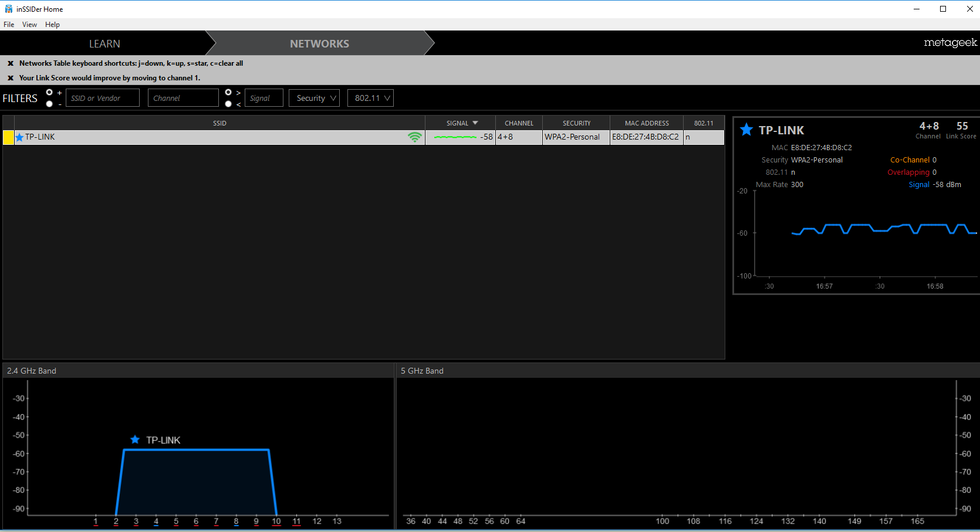
Task: Click the E8:DE:27:4B:D8:C2 MAC cell in table
Action: [x=646, y=137]
